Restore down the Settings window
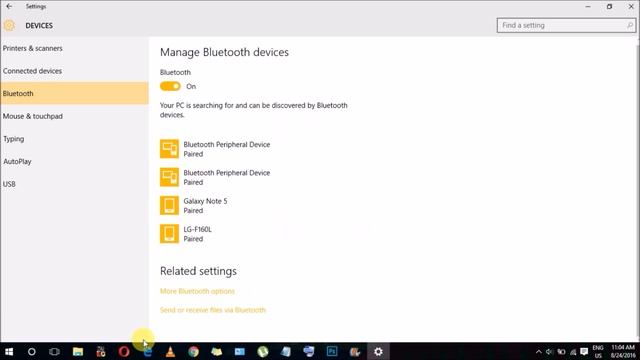The height and width of the screenshot is (360, 640). coord(609,7)
